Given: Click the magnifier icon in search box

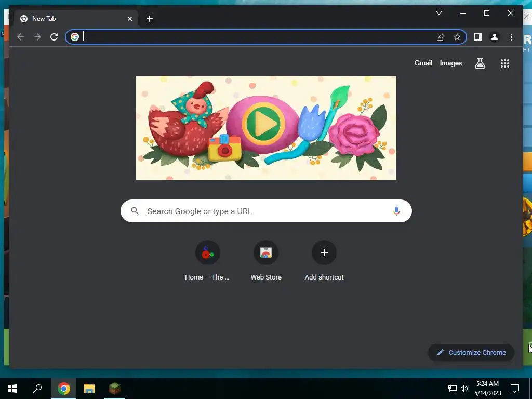Looking at the screenshot, I should tap(135, 211).
